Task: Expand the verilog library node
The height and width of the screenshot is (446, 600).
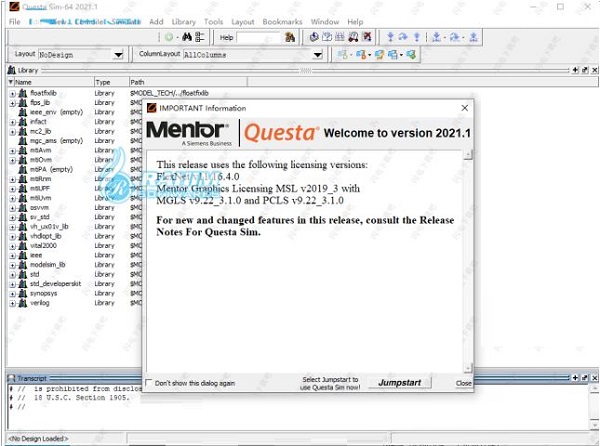Action: pyautogui.click(x=13, y=303)
